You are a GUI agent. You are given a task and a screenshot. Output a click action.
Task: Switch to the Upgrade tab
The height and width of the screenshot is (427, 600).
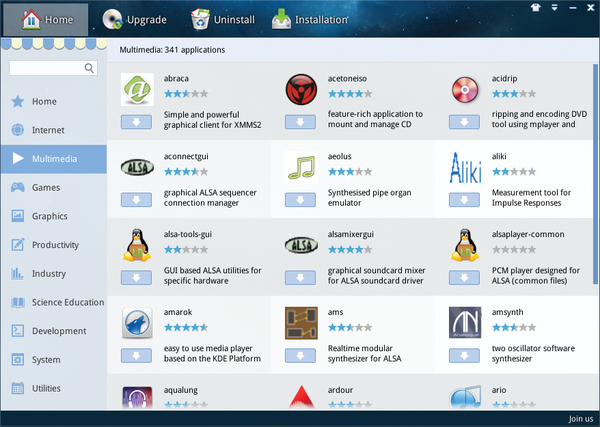134,20
